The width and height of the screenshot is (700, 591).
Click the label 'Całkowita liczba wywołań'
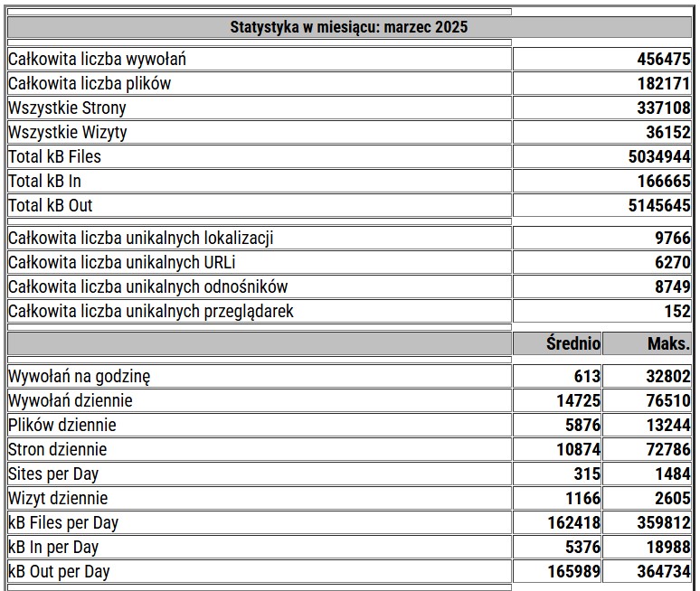(x=97, y=59)
